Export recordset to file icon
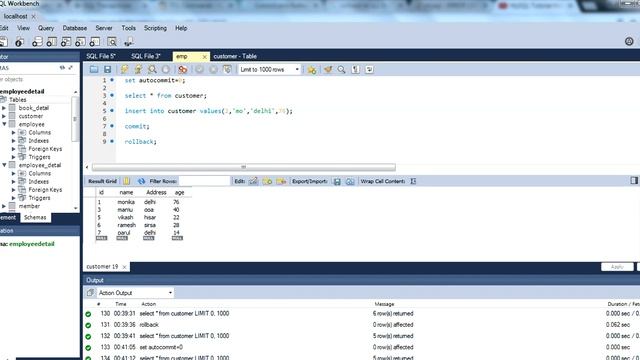This screenshot has height=360, width=640. click(337, 181)
